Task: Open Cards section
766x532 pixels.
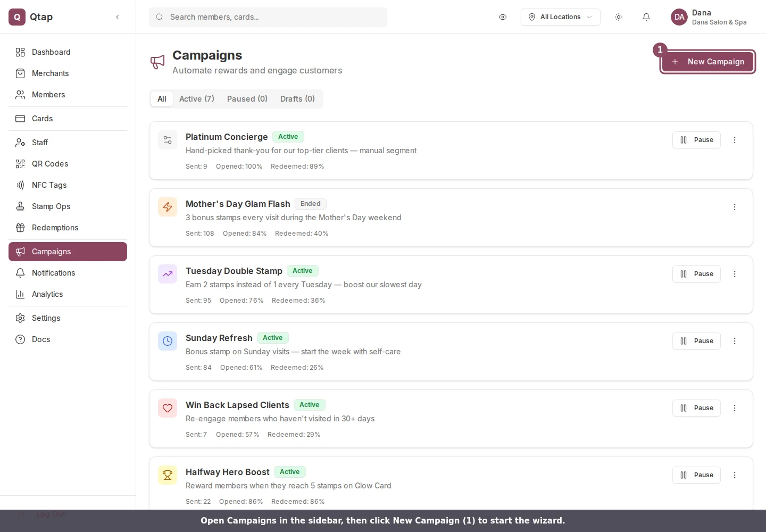Action: point(68,119)
